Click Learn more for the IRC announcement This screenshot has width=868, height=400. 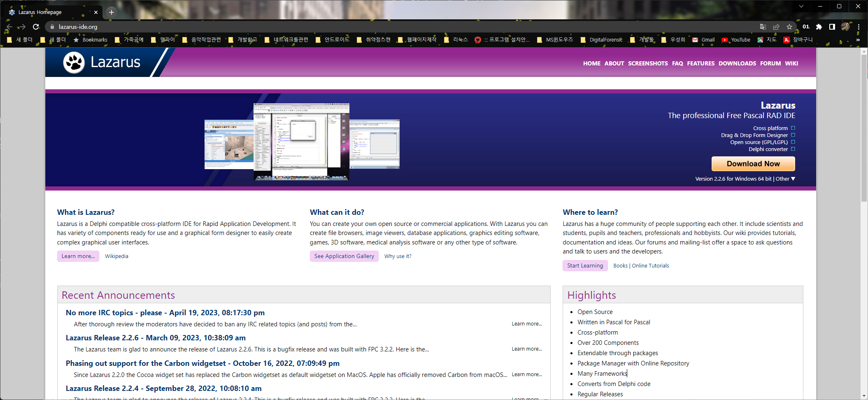click(527, 324)
